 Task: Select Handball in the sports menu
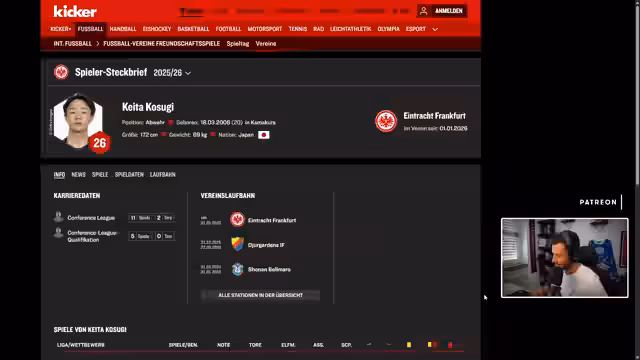coord(123,29)
